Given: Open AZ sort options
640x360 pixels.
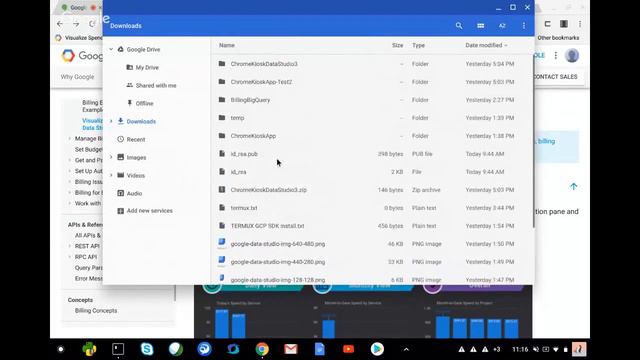Looking at the screenshot, I should click(502, 26).
